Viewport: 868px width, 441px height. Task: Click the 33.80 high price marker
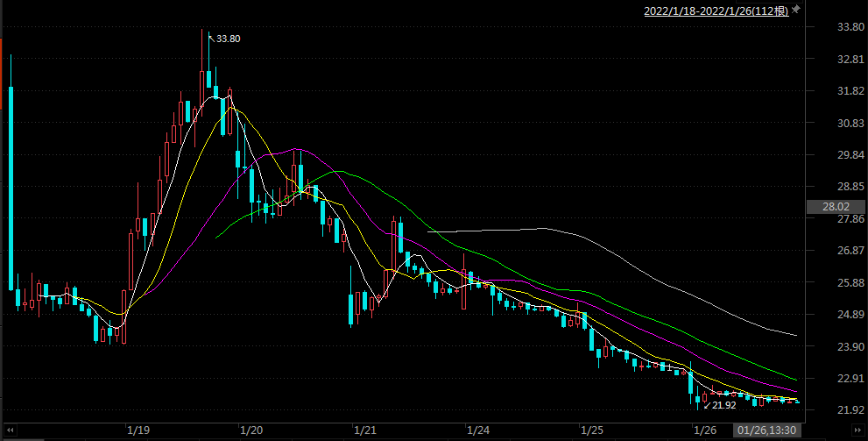click(x=228, y=39)
